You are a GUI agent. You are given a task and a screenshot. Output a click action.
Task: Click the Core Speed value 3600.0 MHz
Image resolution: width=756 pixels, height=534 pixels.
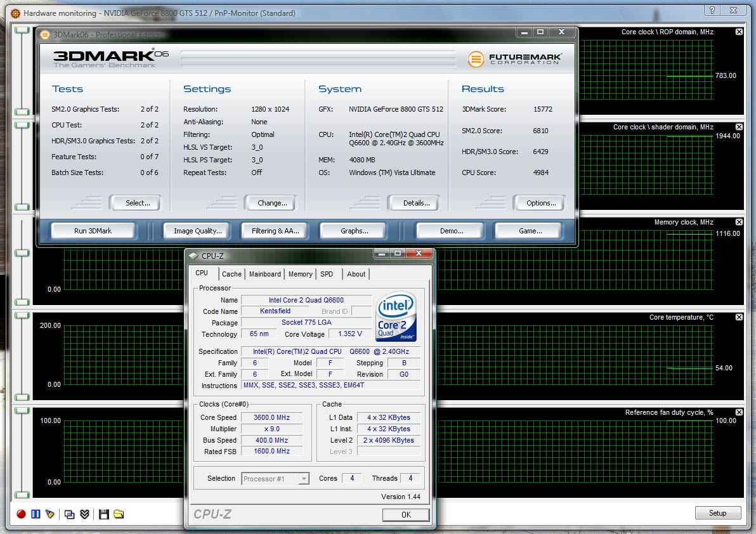coord(271,417)
